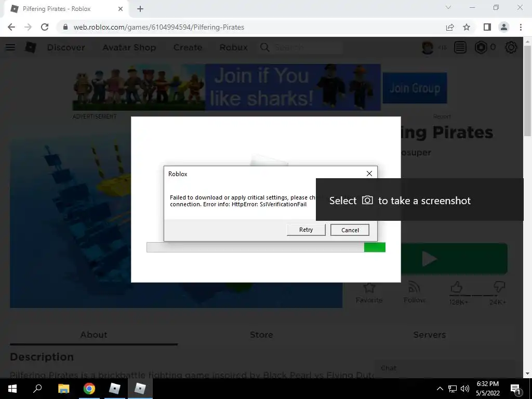Open the user avatar profile in header
Image resolution: width=532 pixels, height=399 pixels.
click(428, 47)
